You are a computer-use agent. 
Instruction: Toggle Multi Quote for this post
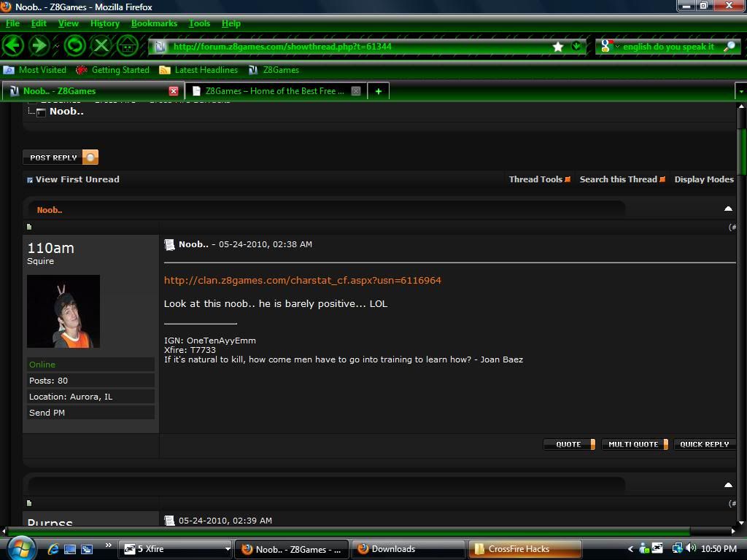[634, 444]
